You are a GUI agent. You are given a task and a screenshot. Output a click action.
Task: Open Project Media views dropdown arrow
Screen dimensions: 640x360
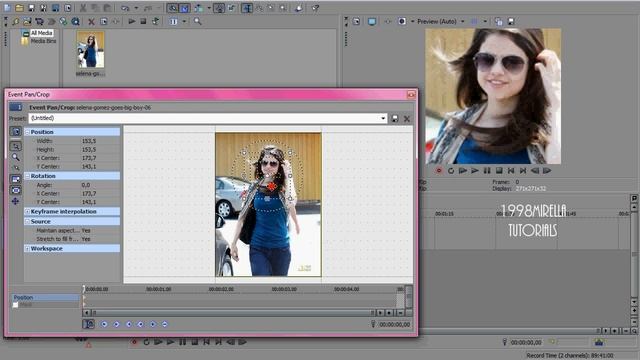184,21
